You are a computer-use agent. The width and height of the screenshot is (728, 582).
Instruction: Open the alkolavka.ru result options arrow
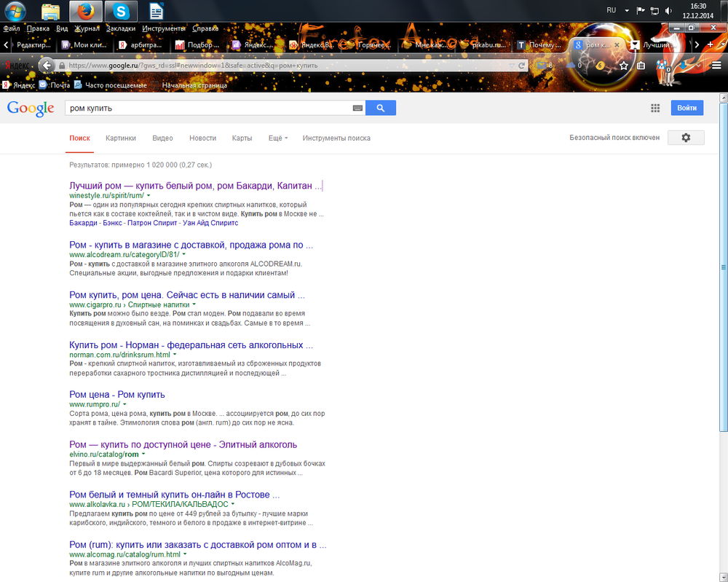coord(233,504)
